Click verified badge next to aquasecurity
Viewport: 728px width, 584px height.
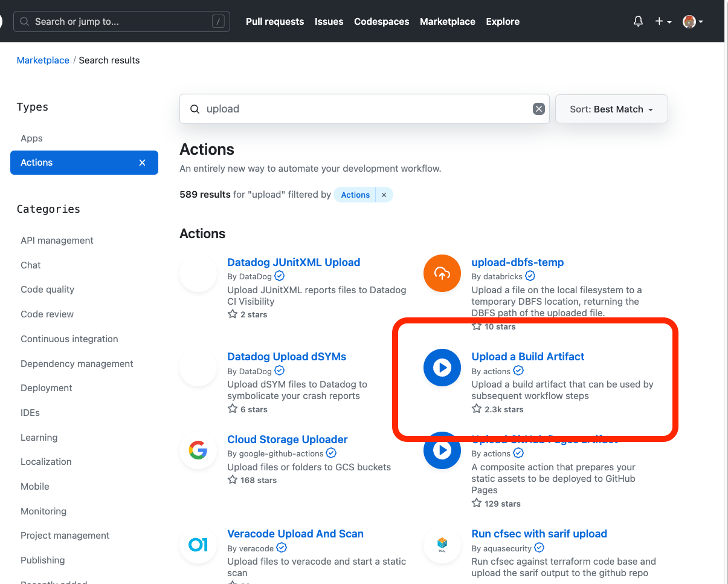pyautogui.click(x=540, y=548)
